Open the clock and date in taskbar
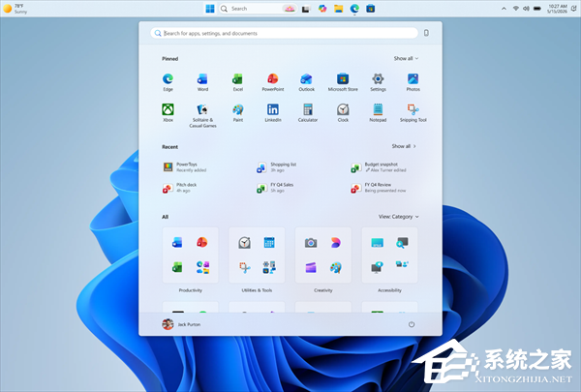The width and height of the screenshot is (581, 392). click(558, 9)
